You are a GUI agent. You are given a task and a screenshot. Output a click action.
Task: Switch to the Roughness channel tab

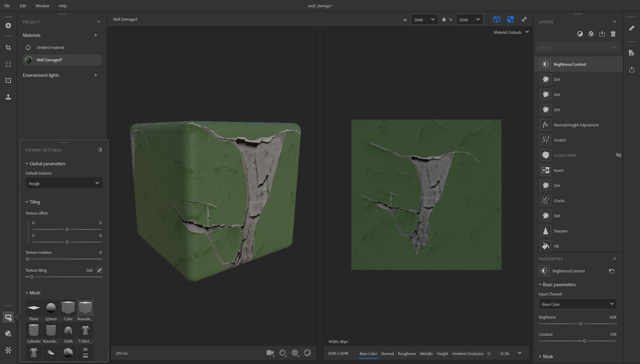pyautogui.click(x=406, y=354)
